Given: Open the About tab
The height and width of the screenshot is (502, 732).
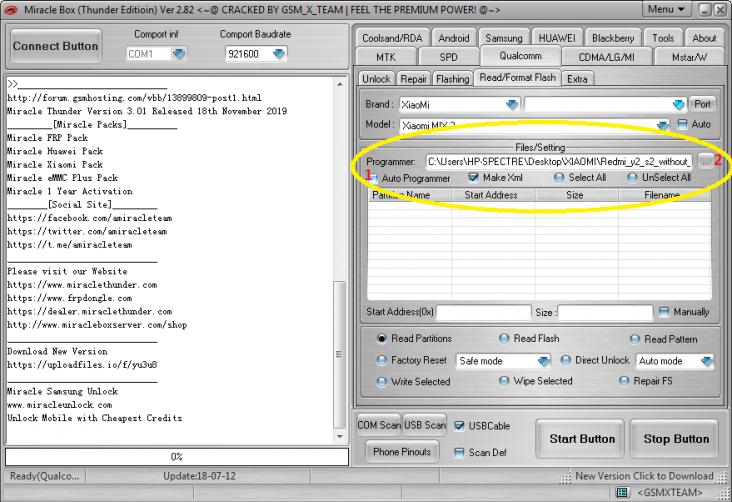Looking at the screenshot, I should click(704, 38).
